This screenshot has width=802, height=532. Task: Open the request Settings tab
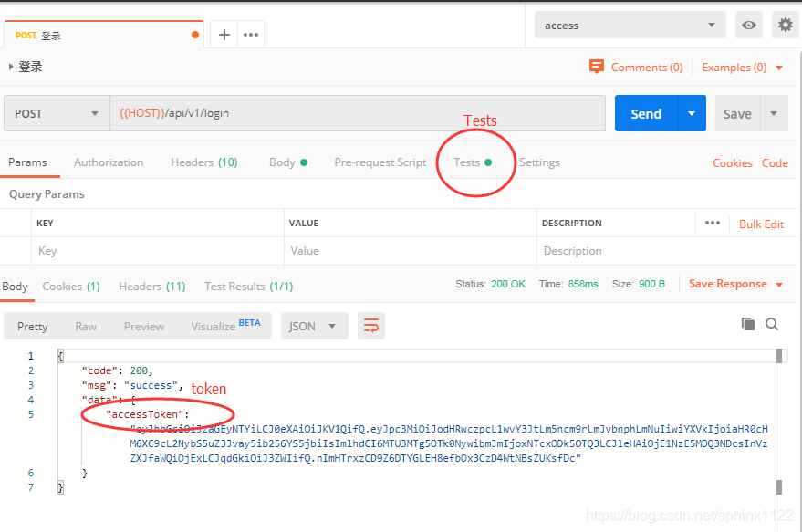539,162
